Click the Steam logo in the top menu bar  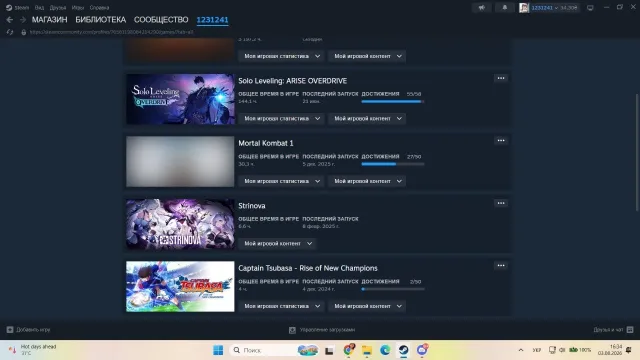(x=9, y=7)
